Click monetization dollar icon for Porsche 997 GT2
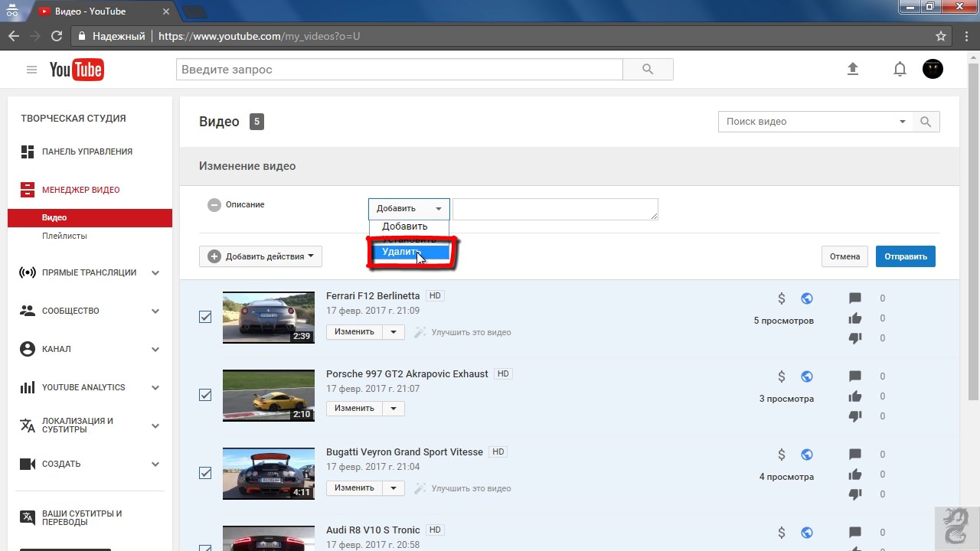This screenshot has width=980, height=551. click(x=782, y=377)
